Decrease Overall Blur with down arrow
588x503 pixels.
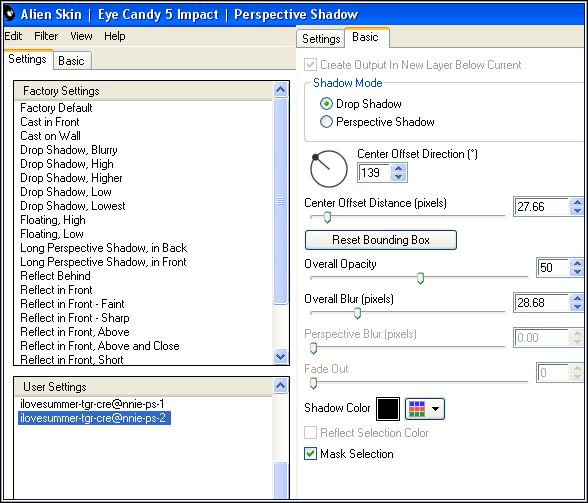(577, 307)
